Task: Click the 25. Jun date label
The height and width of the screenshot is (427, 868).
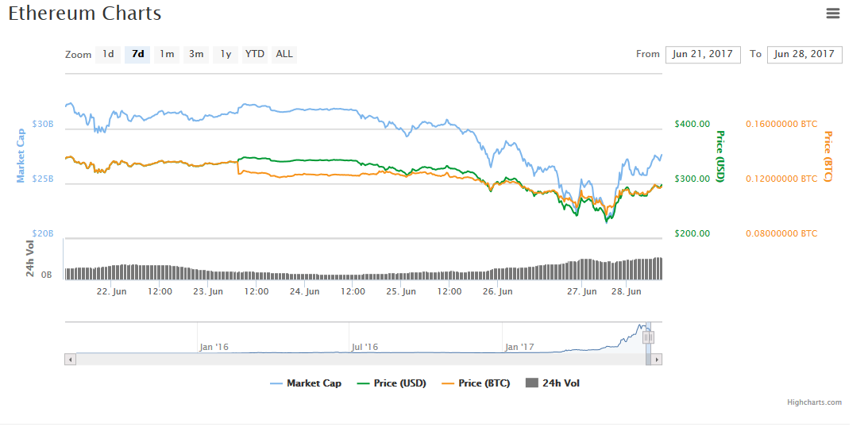Action: [x=401, y=291]
